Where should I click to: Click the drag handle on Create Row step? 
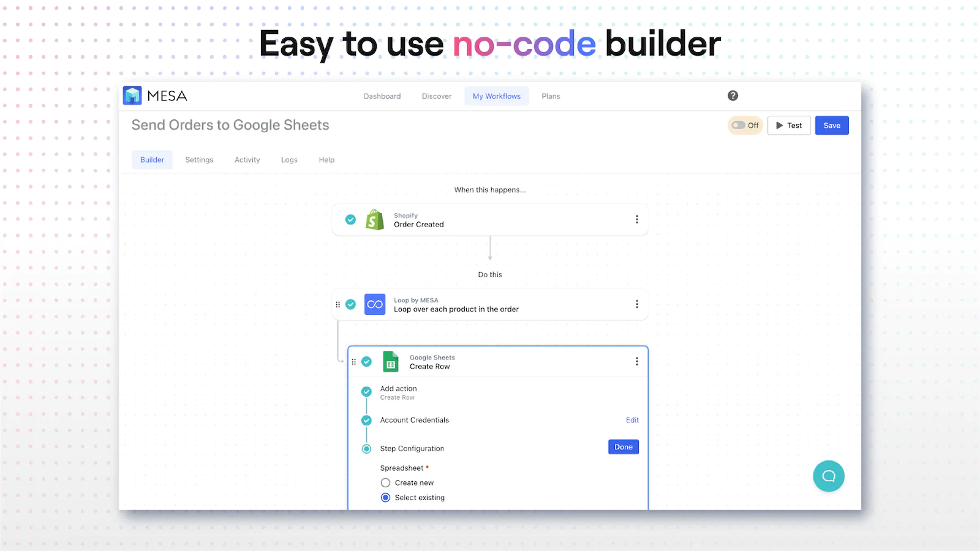coord(354,362)
